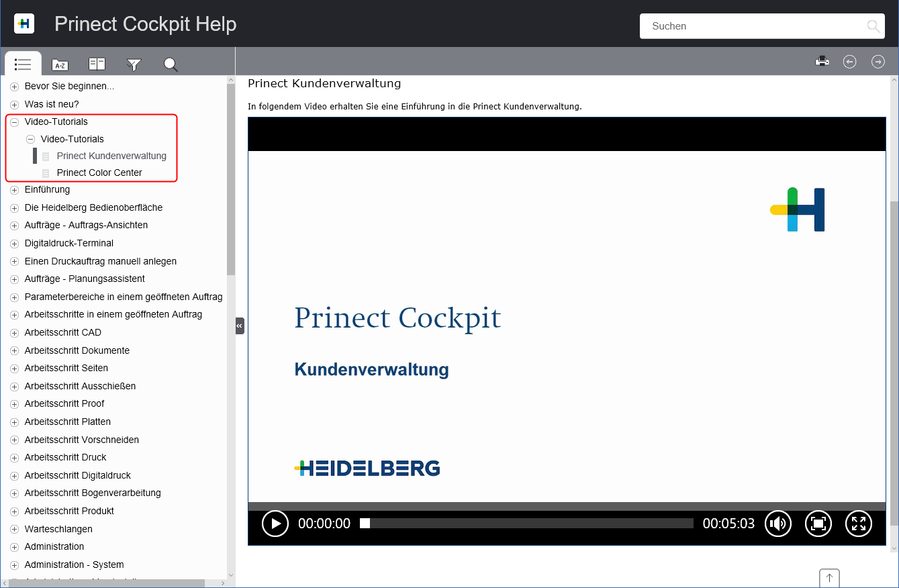This screenshot has height=588, width=899.
Task: Open the filter tab
Action: (134, 64)
